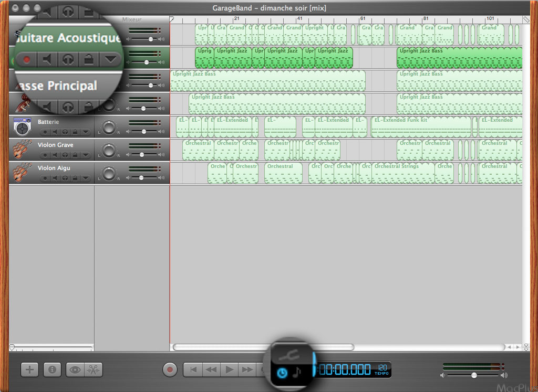538x392 pixels.
Task: Click the horizontal timeline scrollbar
Action: tap(264, 347)
